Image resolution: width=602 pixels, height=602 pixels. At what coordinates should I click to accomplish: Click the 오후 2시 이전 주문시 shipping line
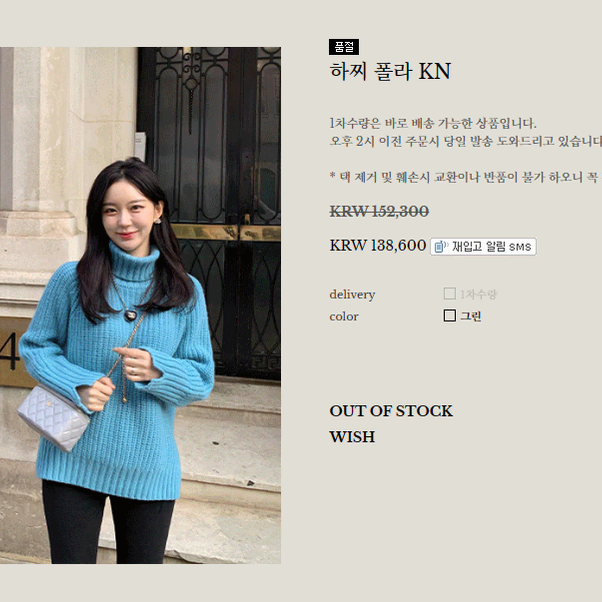(465, 141)
